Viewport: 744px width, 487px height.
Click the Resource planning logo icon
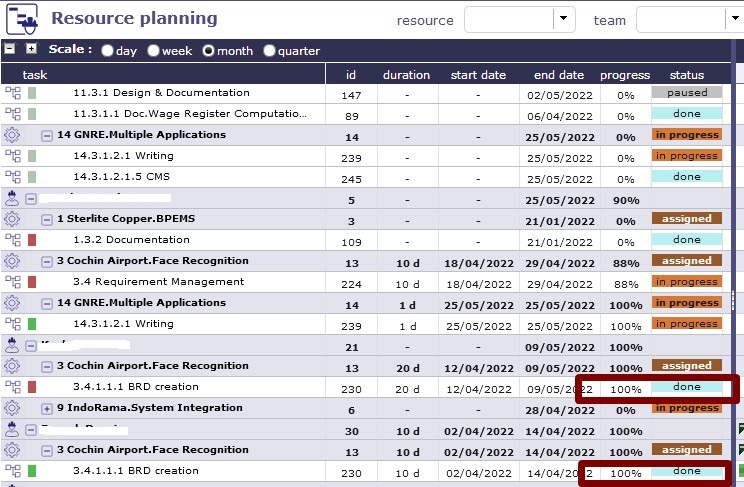(x=23, y=19)
